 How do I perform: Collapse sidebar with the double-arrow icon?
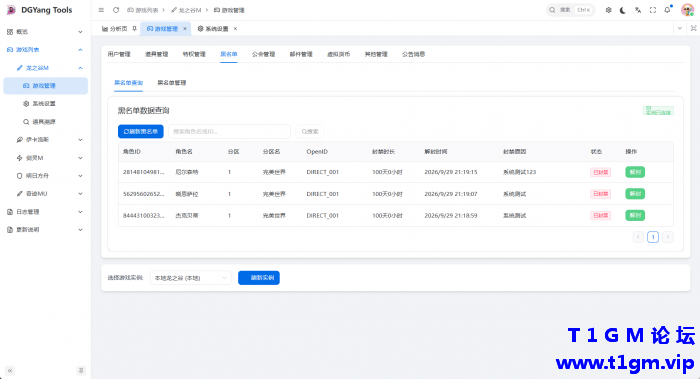tap(10, 371)
